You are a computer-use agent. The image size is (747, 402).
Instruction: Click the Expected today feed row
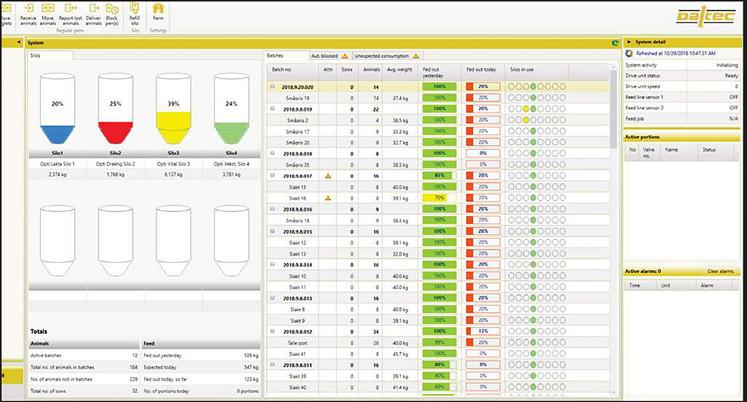tap(201, 368)
